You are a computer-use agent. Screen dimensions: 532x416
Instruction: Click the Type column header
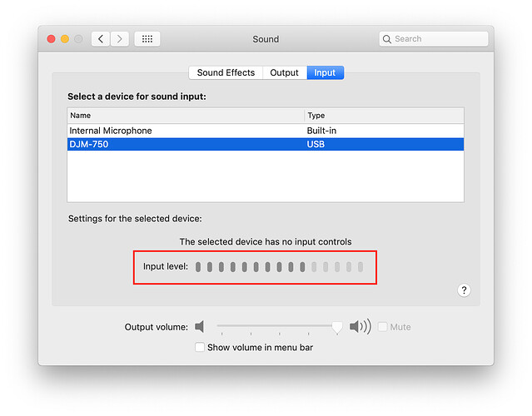[384, 116]
